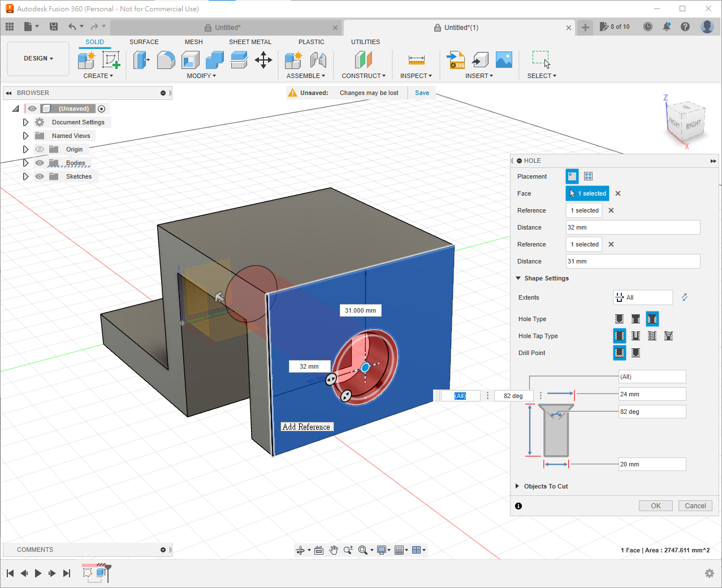Switch to the SHEET METAL tab
The width and height of the screenshot is (722, 588).
[x=250, y=42]
